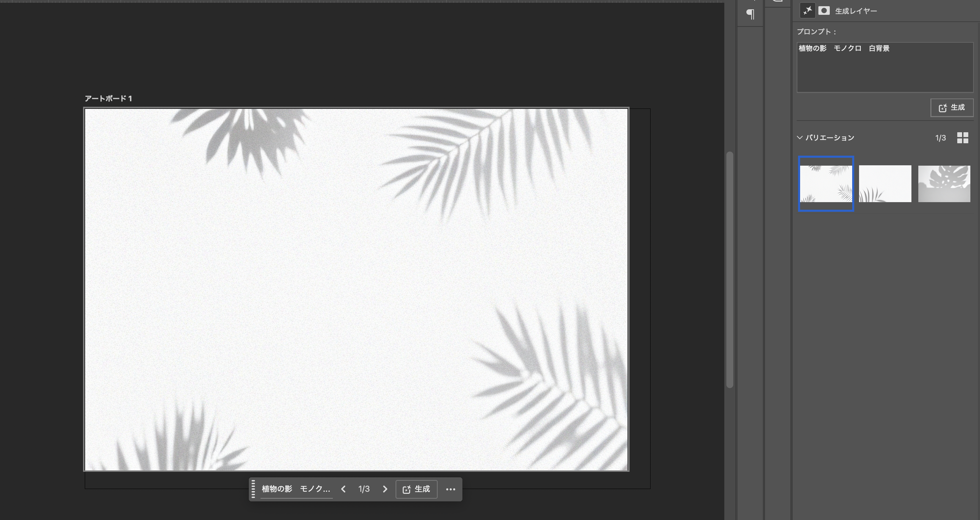The image size is (980, 520).
Task: Select the first palm shadow variation thumbnail
Action: [x=826, y=184]
